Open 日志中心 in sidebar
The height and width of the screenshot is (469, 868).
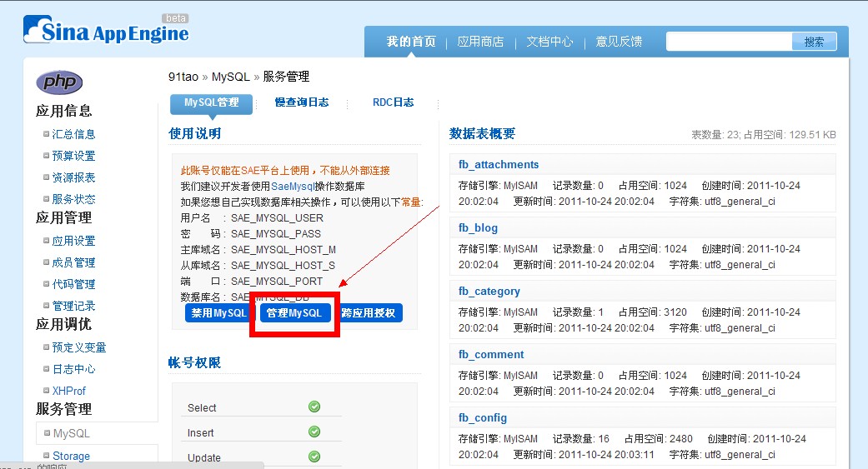[x=73, y=369]
